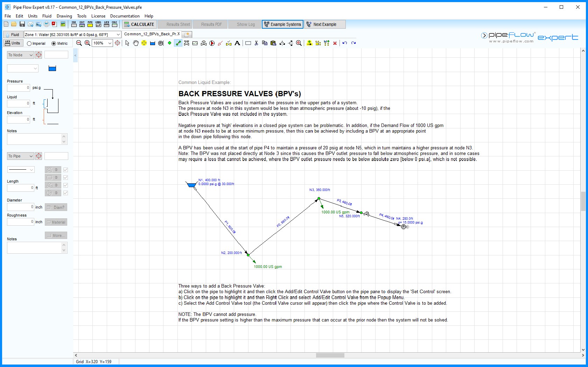
Task: Click the red X delete icon
Action: coord(335,43)
